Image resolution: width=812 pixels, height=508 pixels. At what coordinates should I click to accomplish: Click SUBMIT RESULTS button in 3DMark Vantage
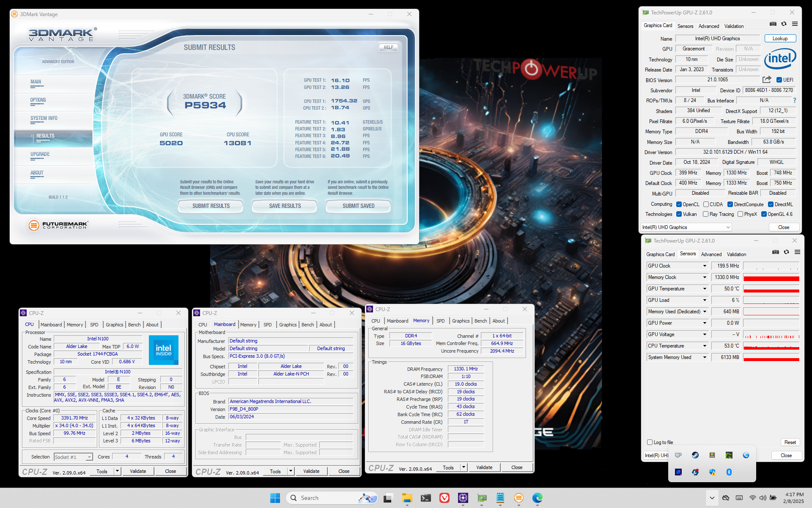211,206
